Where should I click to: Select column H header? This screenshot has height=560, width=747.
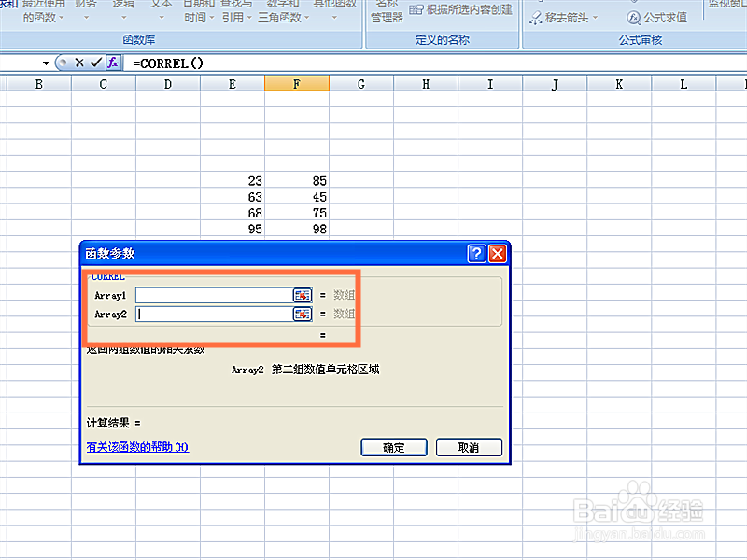pos(426,84)
